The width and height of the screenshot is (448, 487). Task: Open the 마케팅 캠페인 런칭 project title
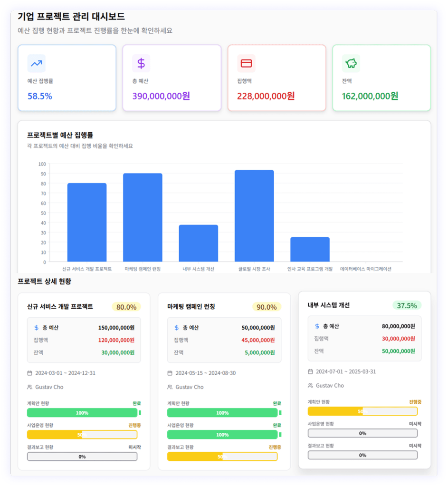point(191,307)
